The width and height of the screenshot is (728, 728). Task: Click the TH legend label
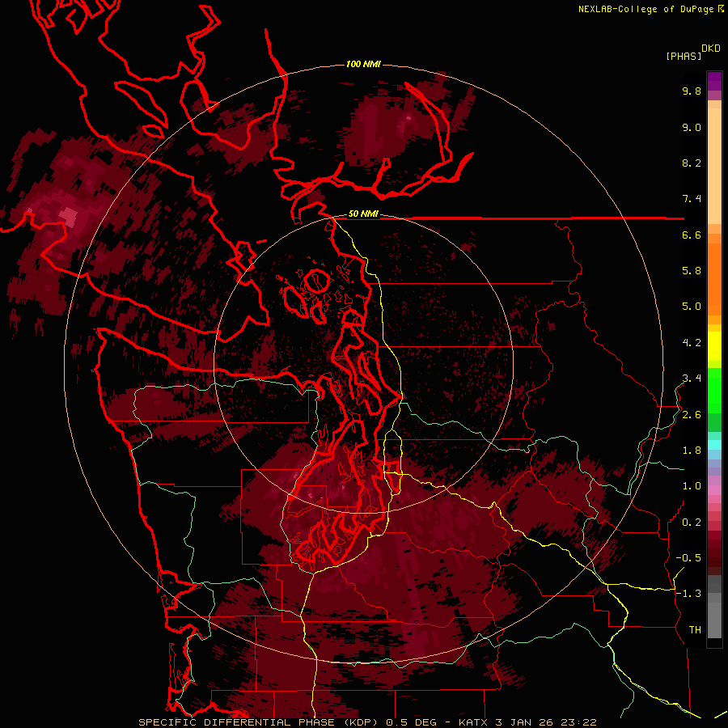695,630
